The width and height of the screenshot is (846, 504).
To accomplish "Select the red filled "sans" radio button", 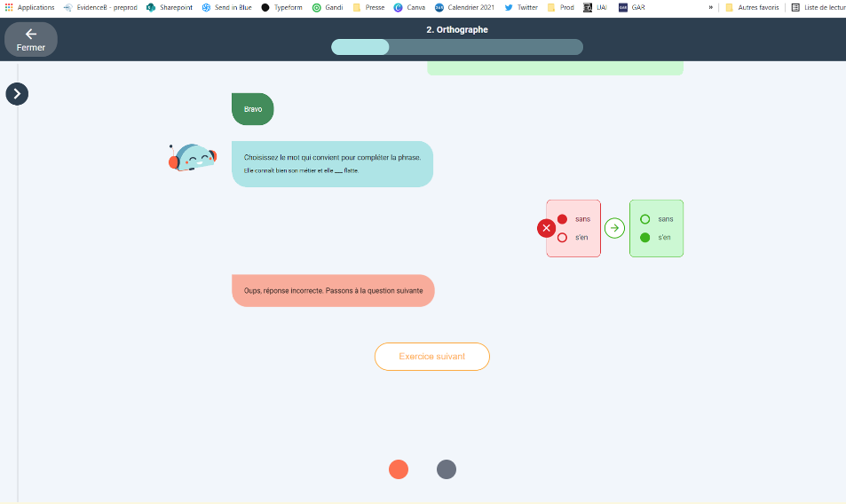I will 562,219.
